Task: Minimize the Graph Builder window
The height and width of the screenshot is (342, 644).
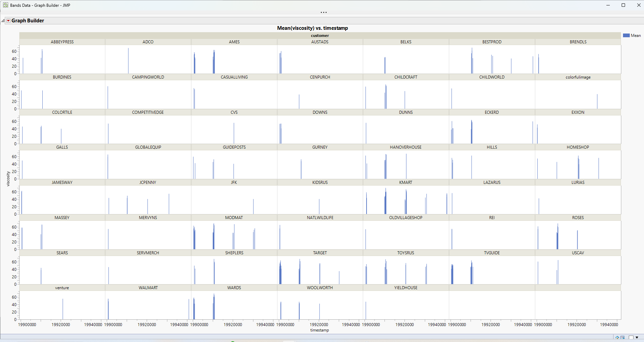Action: point(608,5)
